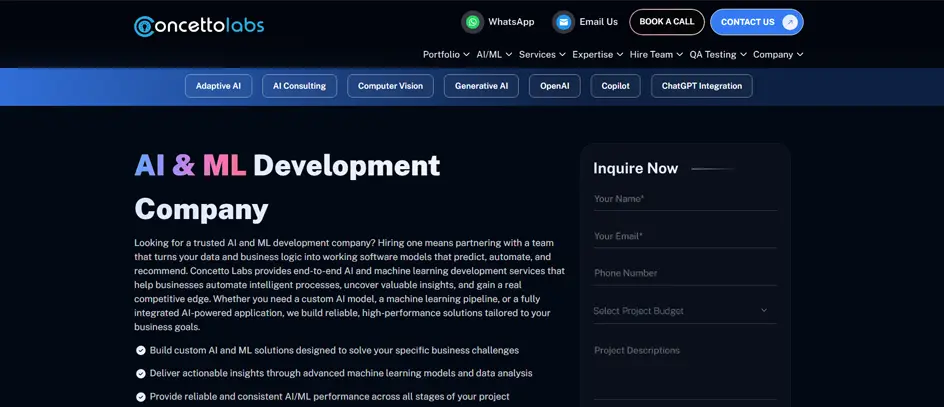Open the AI/ML menu
The height and width of the screenshot is (407, 944).
[494, 54]
